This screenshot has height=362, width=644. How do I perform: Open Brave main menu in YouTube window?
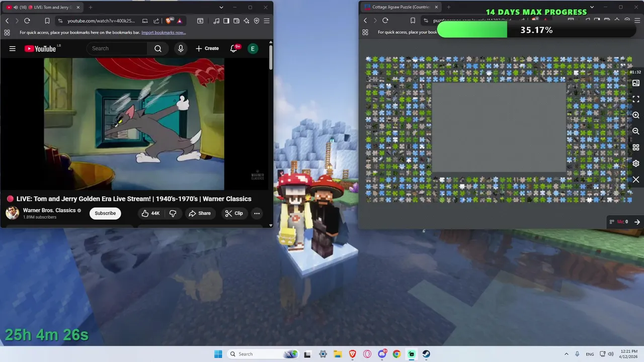pos(267,21)
